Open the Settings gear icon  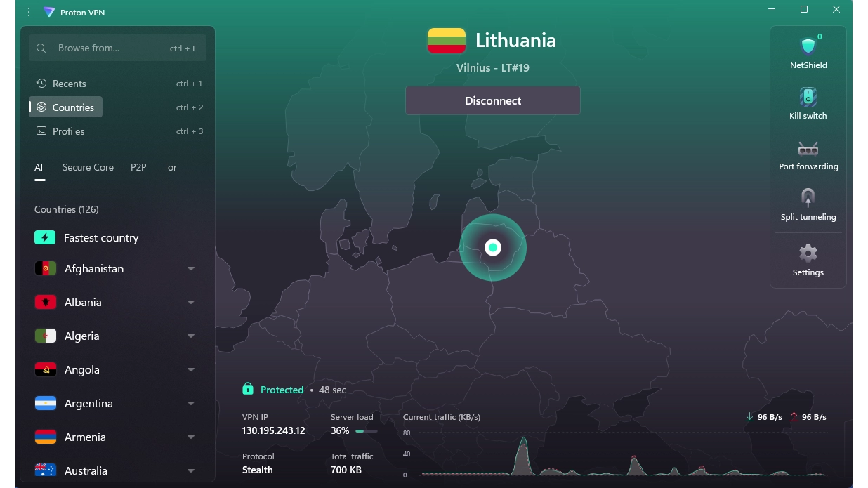pyautogui.click(x=808, y=253)
